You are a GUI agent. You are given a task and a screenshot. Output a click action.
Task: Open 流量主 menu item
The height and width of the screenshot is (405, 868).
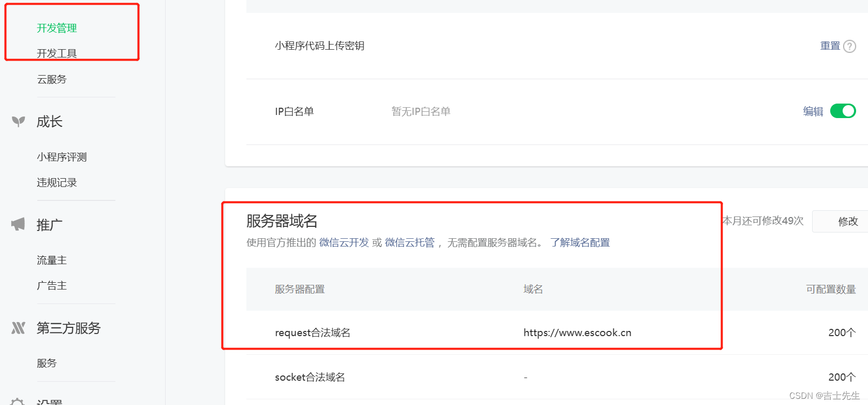(52, 260)
